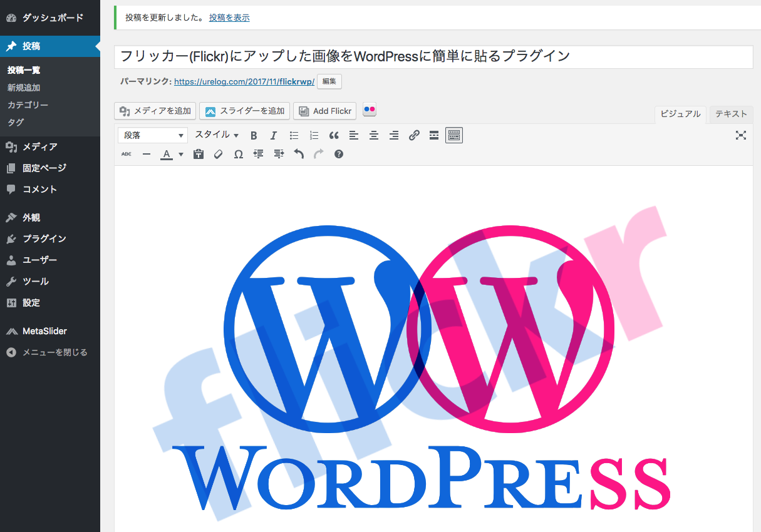
Task: Insert a bulleted list
Action: pos(294,135)
